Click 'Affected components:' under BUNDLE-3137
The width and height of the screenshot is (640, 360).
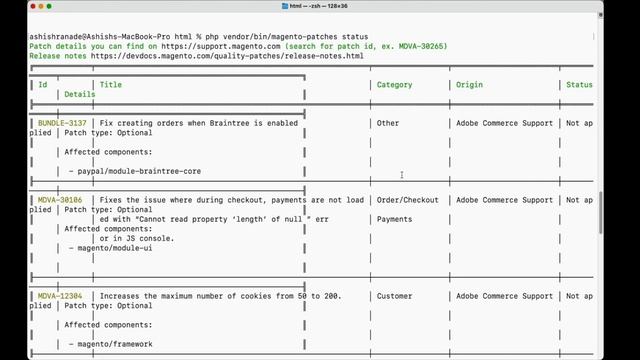[x=108, y=152]
